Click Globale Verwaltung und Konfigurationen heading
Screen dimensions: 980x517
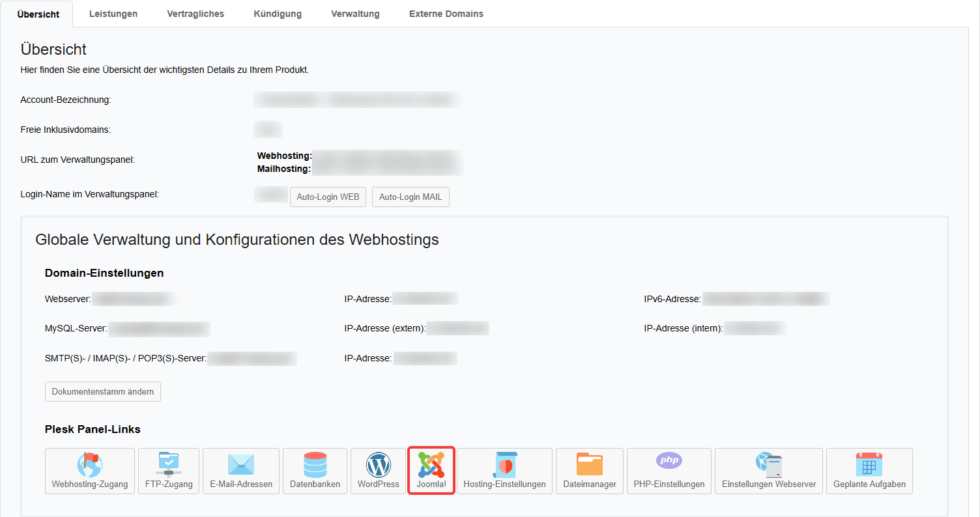pyautogui.click(x=237, y=240)
